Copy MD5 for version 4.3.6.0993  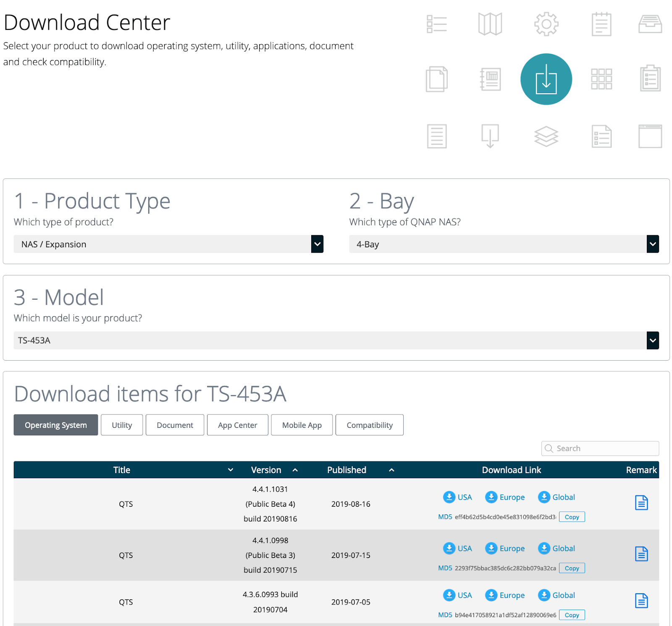click(x=572, y=615)
